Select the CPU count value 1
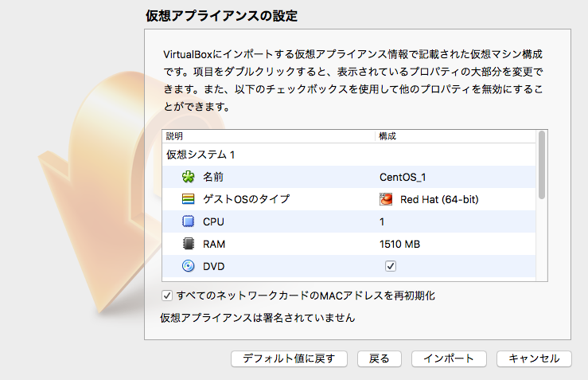This screenshot has height=380, width=588. tap(382, 222)
